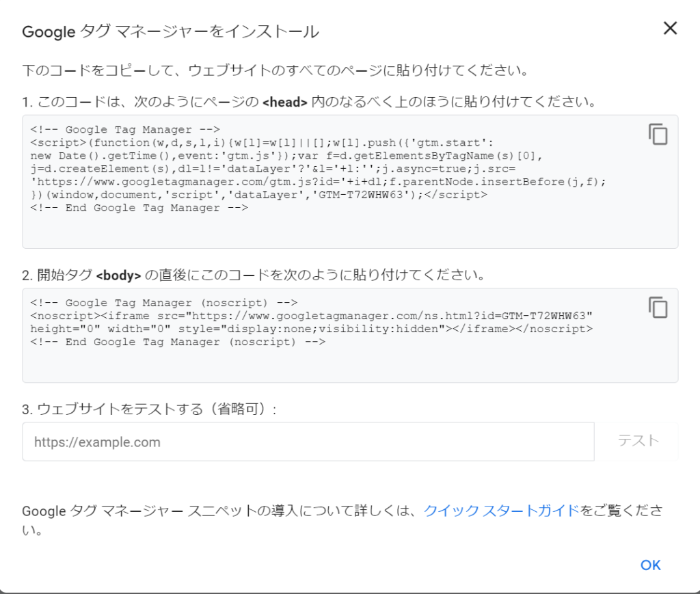Image resolution: width=700 pixels, height=594 pixels.
Task: Click the website URL test input field
Action: point(308,442)
